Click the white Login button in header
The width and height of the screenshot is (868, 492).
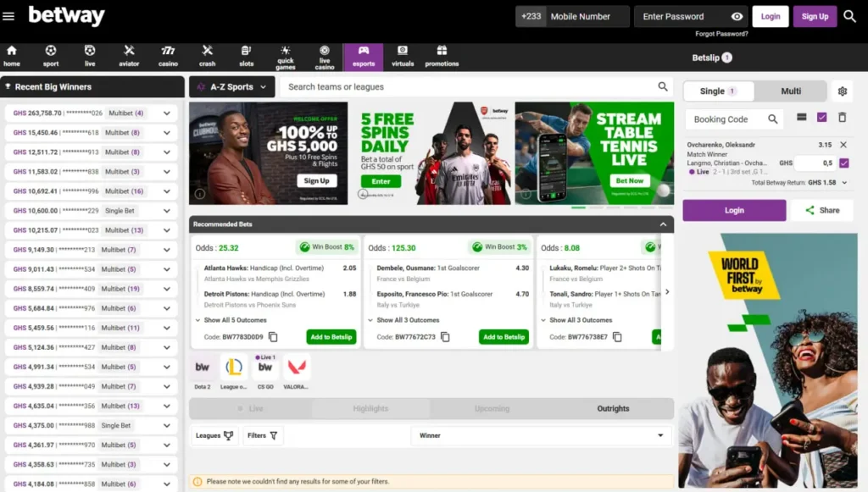click(x=770, y=17)
